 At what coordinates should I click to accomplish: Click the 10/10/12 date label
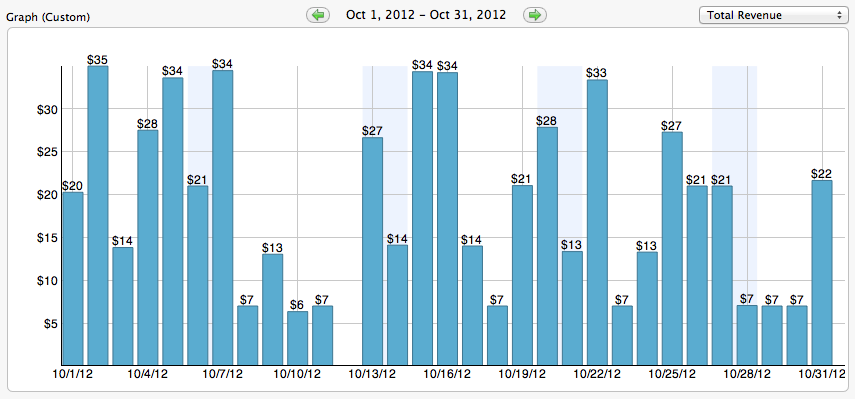297,374
